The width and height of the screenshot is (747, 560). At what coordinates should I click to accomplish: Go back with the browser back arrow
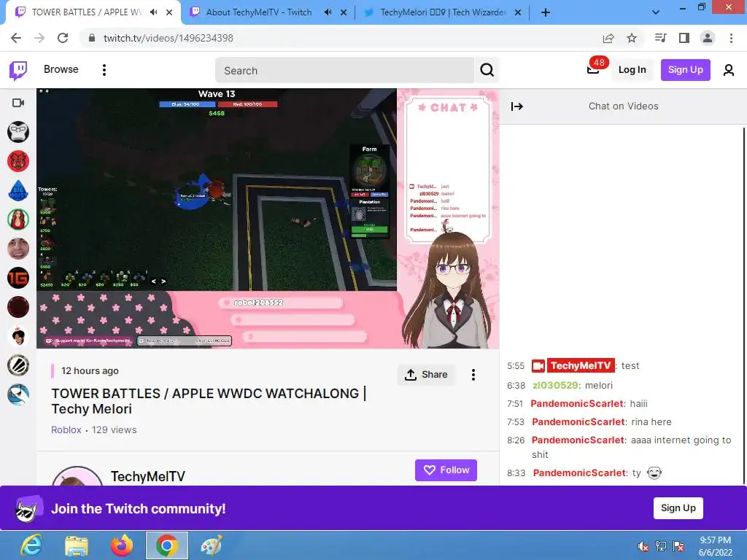point(16,38)
